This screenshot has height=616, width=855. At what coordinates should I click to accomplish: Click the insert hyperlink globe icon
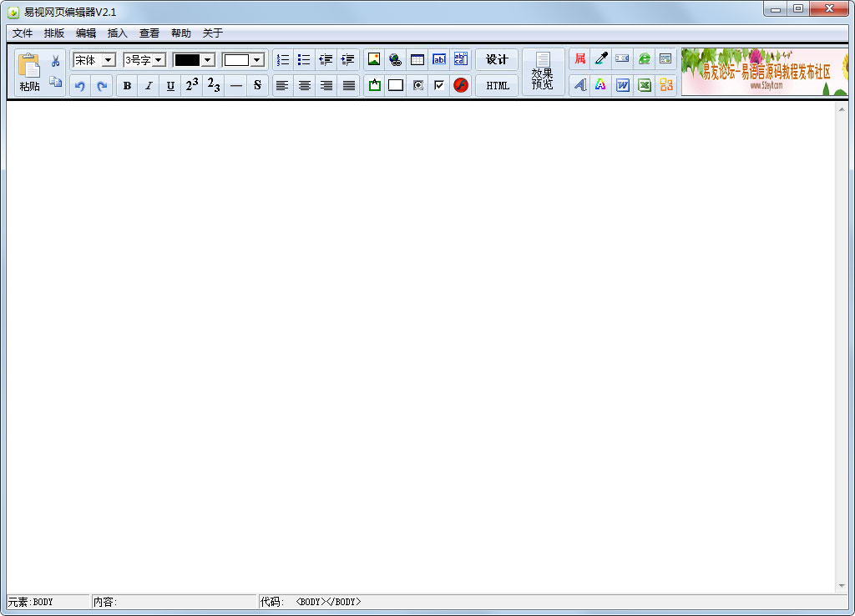[x=395, y=59]
